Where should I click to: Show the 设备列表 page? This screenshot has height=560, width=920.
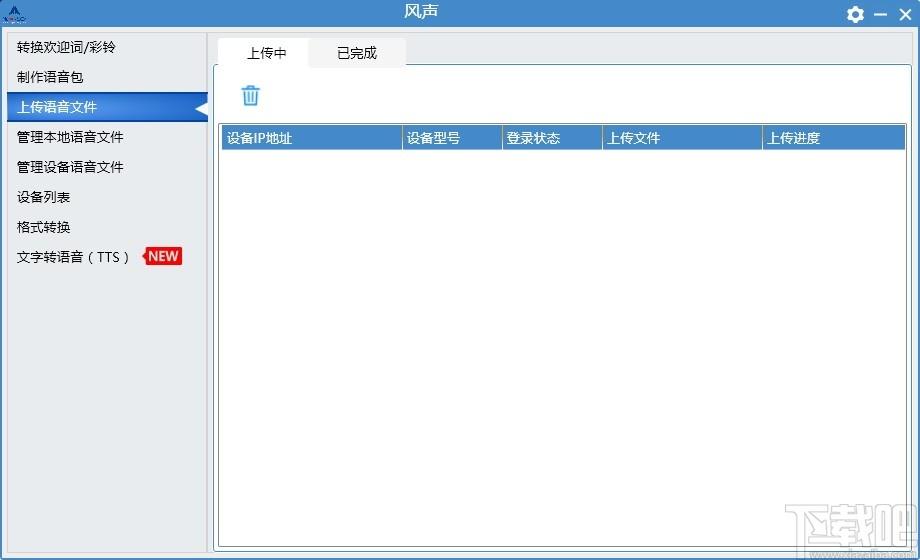(x=44, y=197)
